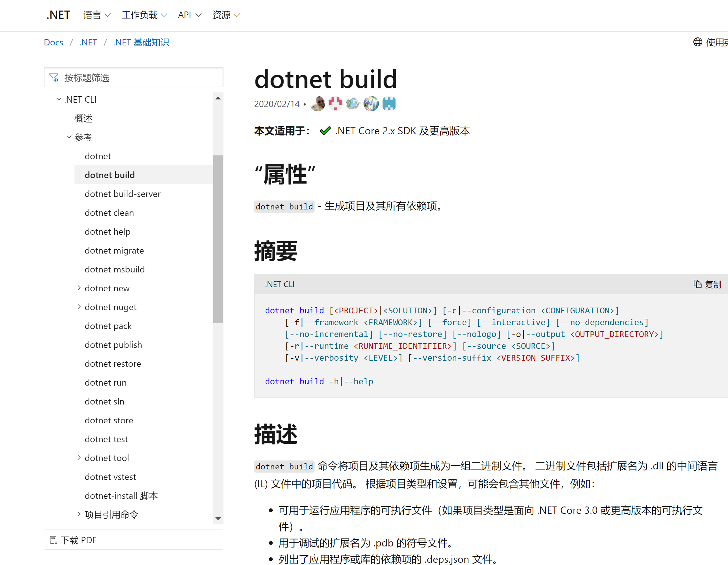Open the 概述 tree item
Viewport: 728px width, 565px height.
[x=83, y=118]
